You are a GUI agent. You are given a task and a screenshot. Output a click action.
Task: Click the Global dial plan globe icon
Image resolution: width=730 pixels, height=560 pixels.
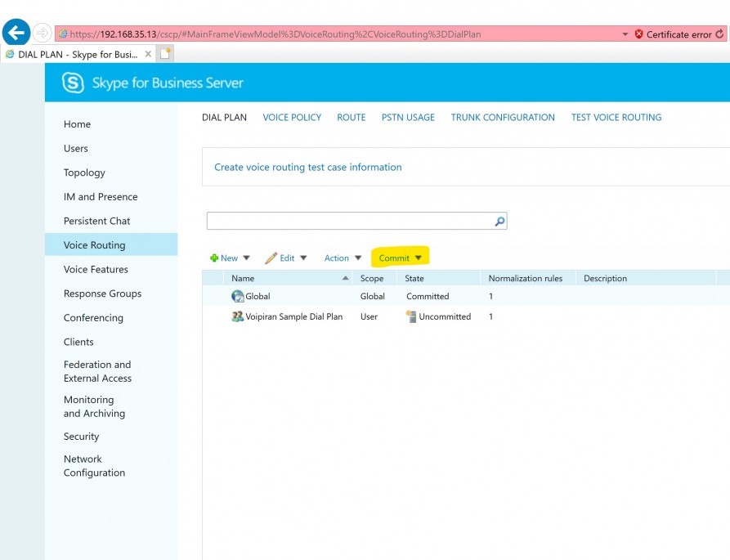tap(237, 296)
